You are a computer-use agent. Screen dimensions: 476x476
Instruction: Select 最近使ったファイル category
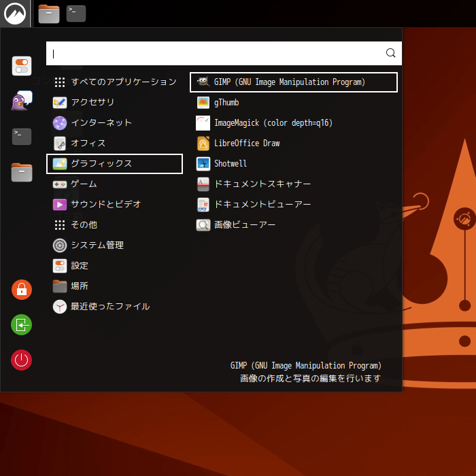[114, 307]
